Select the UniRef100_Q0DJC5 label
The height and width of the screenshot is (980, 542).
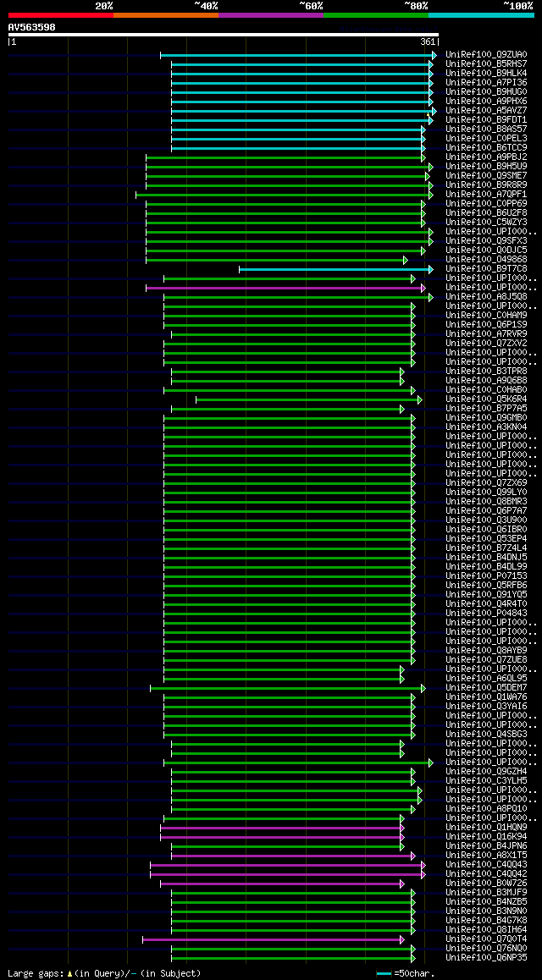[x=486, y=251]
